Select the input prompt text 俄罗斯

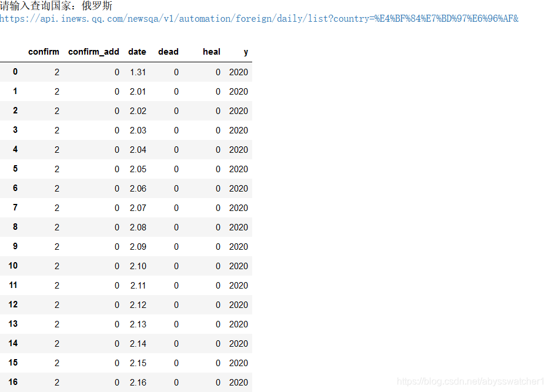pyautogui.click(x=97, y=6)
